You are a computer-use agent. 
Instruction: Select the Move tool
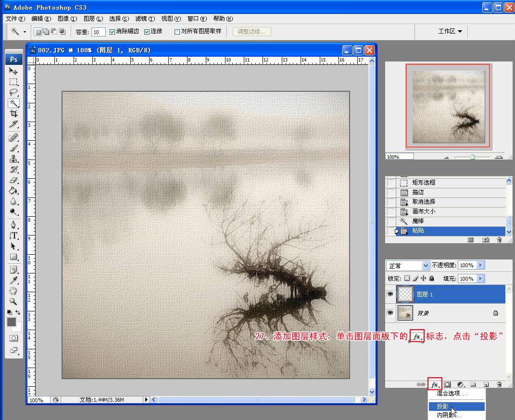point(13,71)
